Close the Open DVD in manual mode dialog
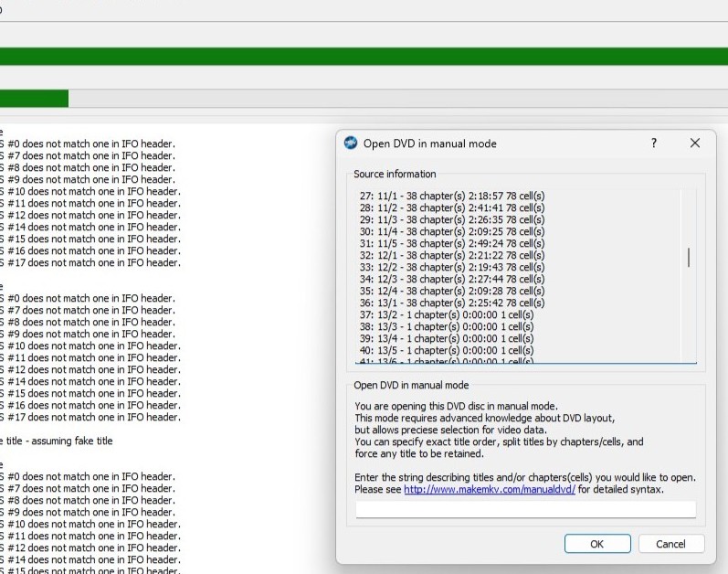Image resolution: width=728 pixels, height=574 pixels. tap(695, 143)
